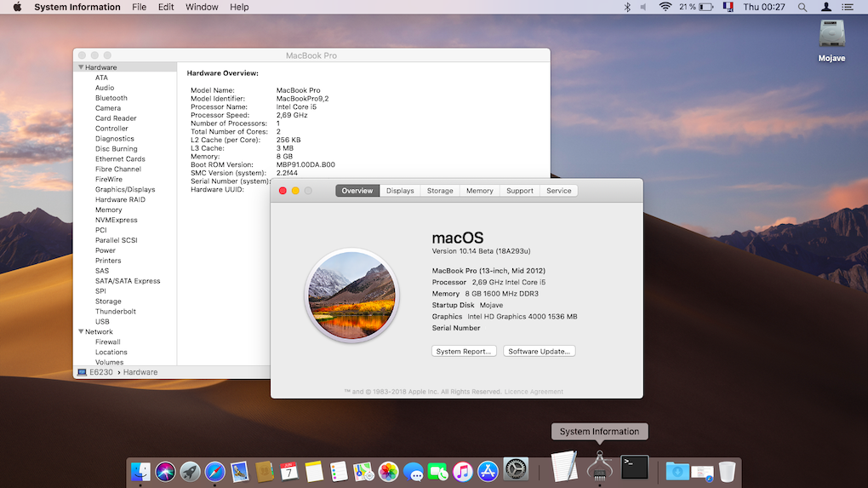The width and height of the screenshot is (868, 488).
Task: Switch to the Displays tab
Action: [400, 191]
